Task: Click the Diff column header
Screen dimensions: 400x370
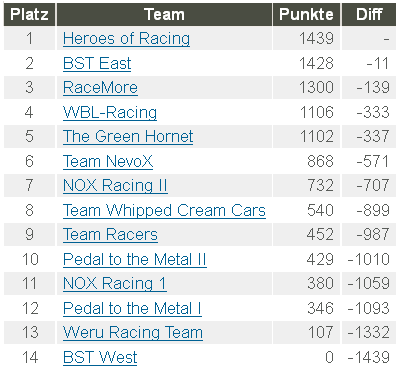Action: tap(369, 14)
